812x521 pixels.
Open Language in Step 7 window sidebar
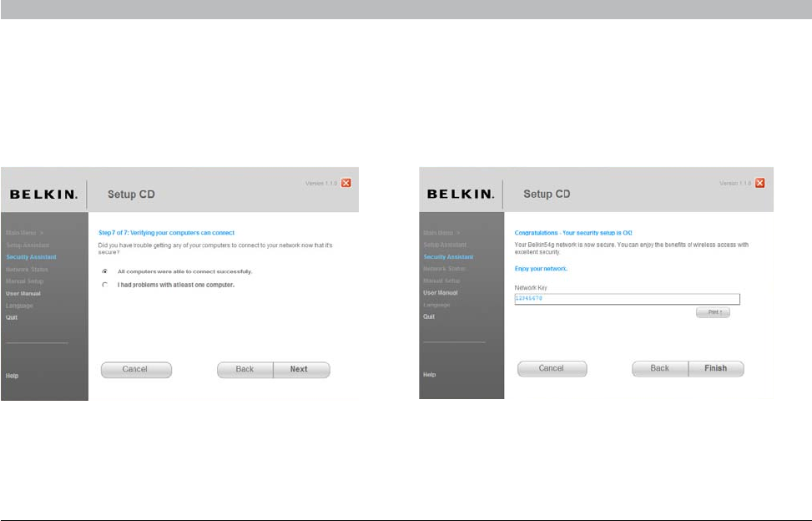19,306
